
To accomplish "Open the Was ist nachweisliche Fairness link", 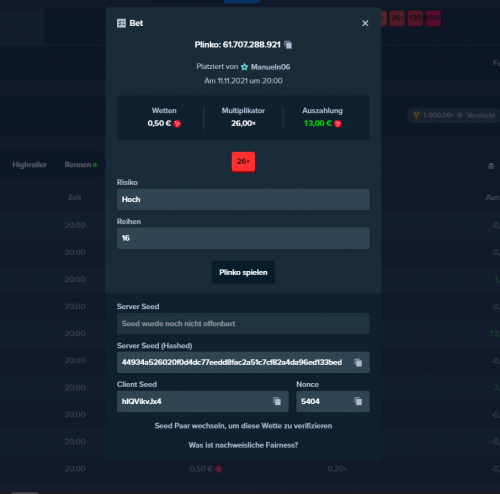I will click(x=243, y=445).
